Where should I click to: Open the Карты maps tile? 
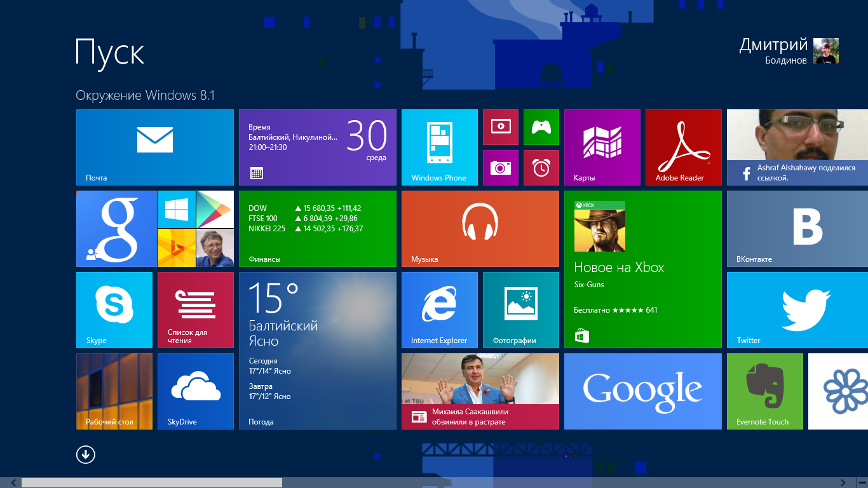tap(602, 147)
